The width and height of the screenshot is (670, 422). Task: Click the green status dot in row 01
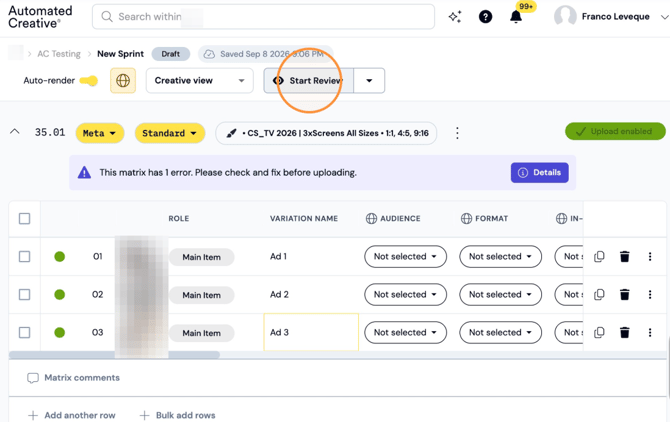[59, 256]
